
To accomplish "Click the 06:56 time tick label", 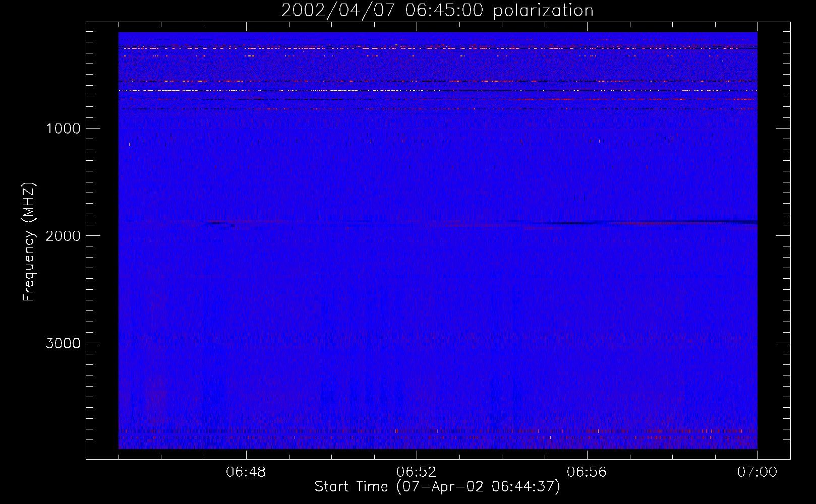I will (587, 472).
